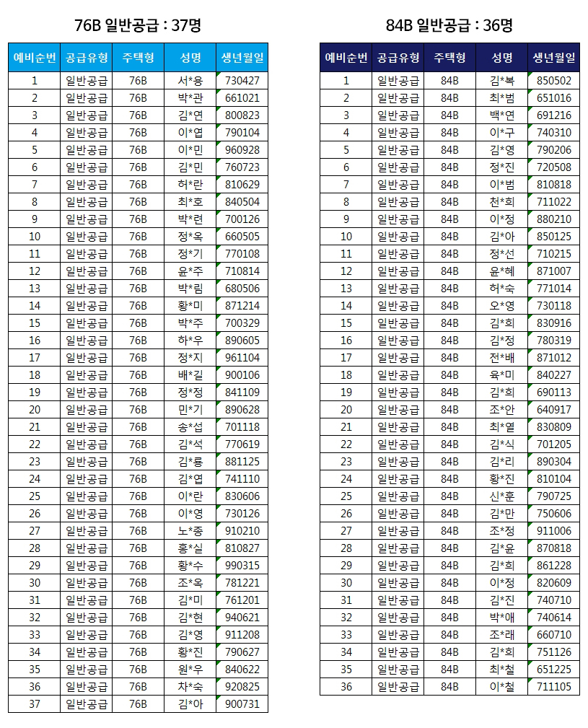Viewport: 588px width, 728px height.
Task: Click birthdate cell '661021'
Action: click(242, 98)
